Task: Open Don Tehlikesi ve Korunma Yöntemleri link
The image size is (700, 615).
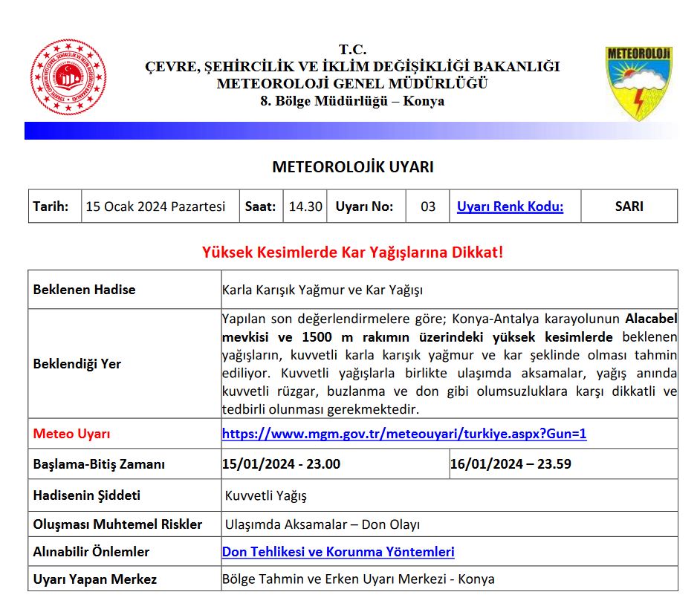Action: point(338,552)
